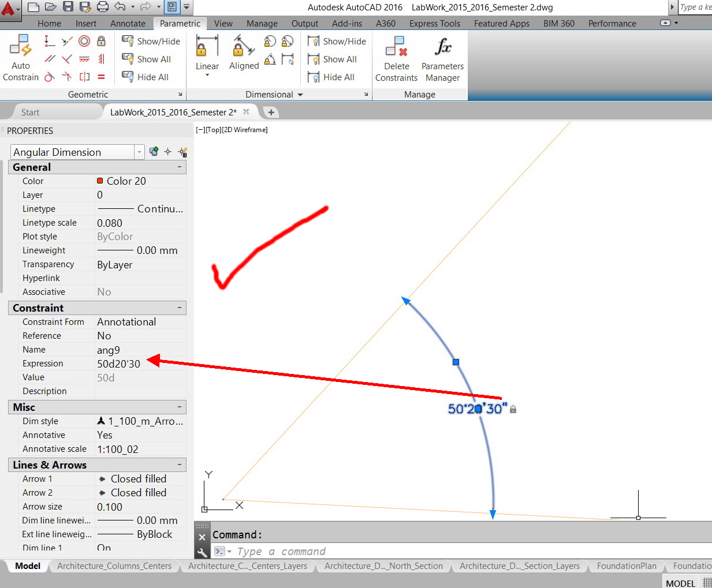Viewport: 712px width, 588px height.
Task: Click the lock icon beside the 50°20'30" dimension
Action: pos(513,409)
